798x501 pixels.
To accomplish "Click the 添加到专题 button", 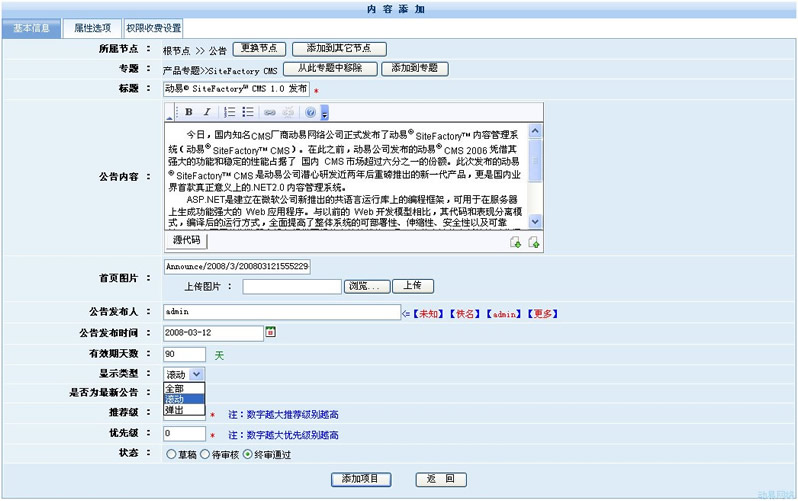I will pyautogui.click(x=415, y=69).
